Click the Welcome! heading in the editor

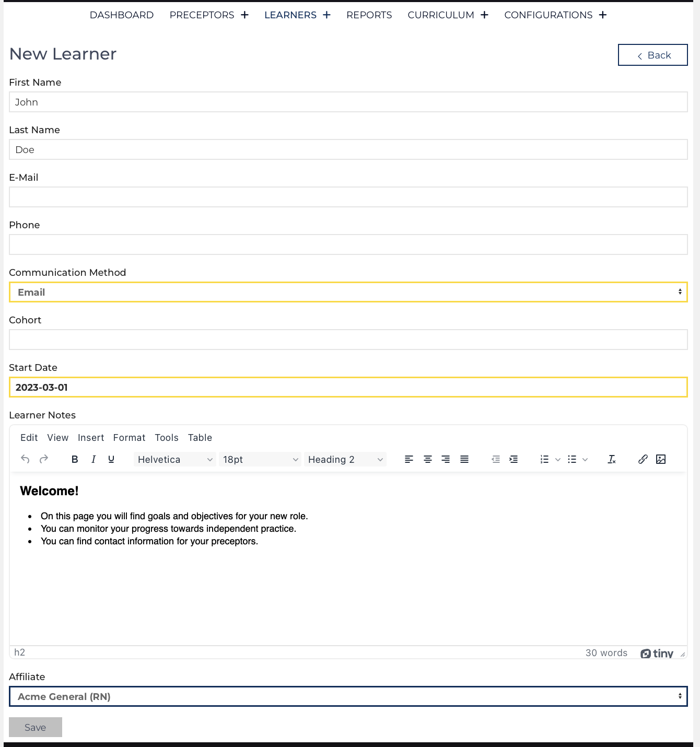point(49,491)
